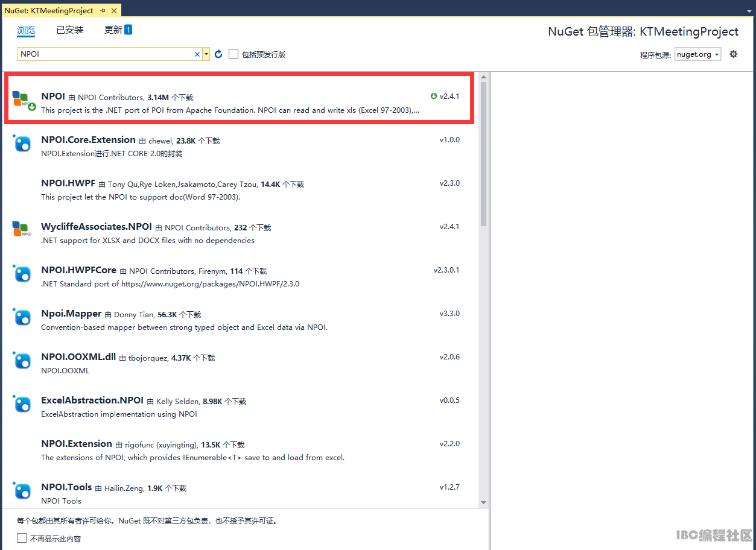
Task: Click the NuGet license disclaimer text
Action: click(147, 521)
